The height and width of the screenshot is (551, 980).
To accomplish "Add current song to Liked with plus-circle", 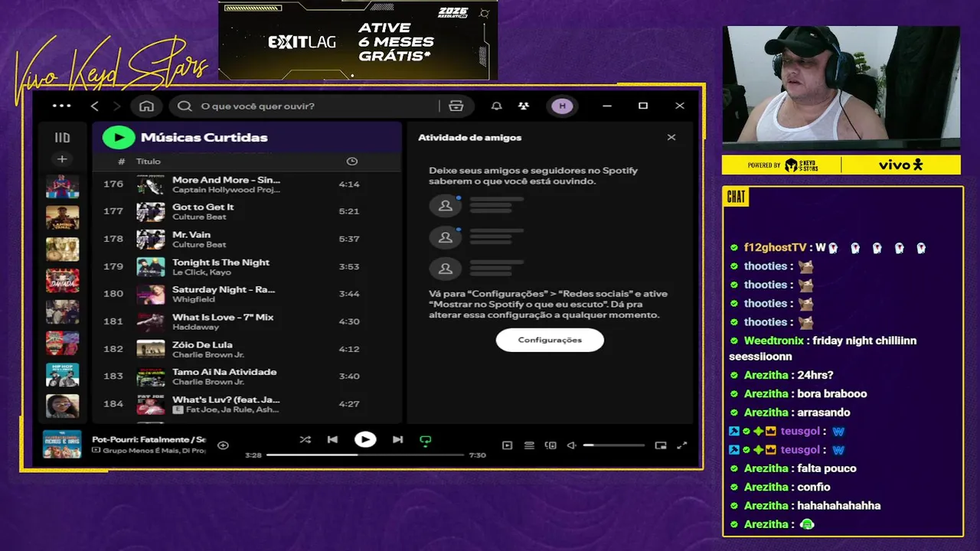I will 223,445.
